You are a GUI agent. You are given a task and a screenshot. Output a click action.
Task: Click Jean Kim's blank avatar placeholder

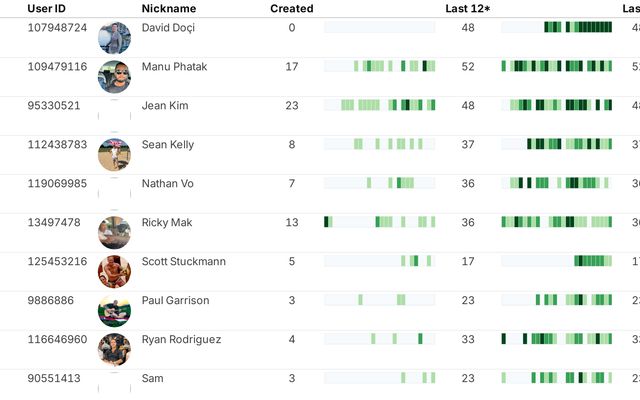click(x=114, y=116)
